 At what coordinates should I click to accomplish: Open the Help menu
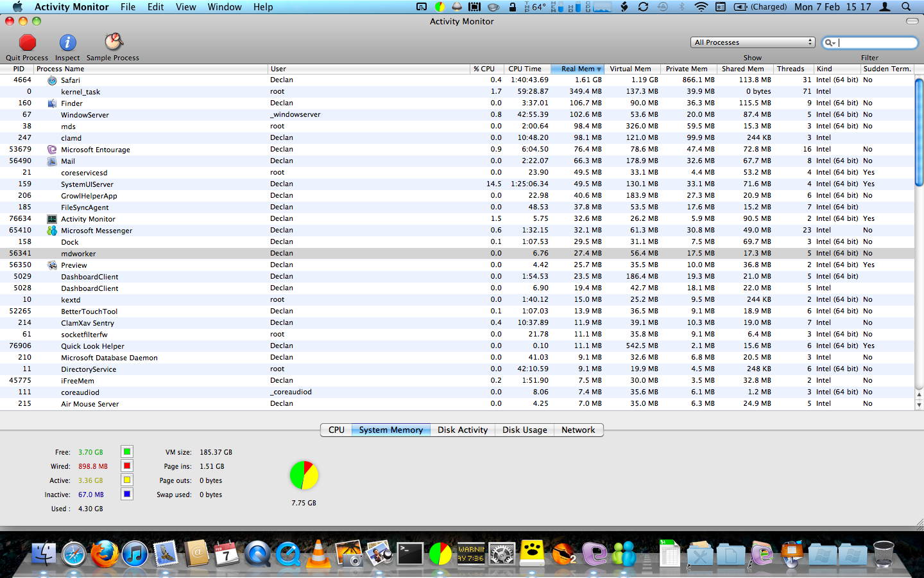tap(263, 6)
